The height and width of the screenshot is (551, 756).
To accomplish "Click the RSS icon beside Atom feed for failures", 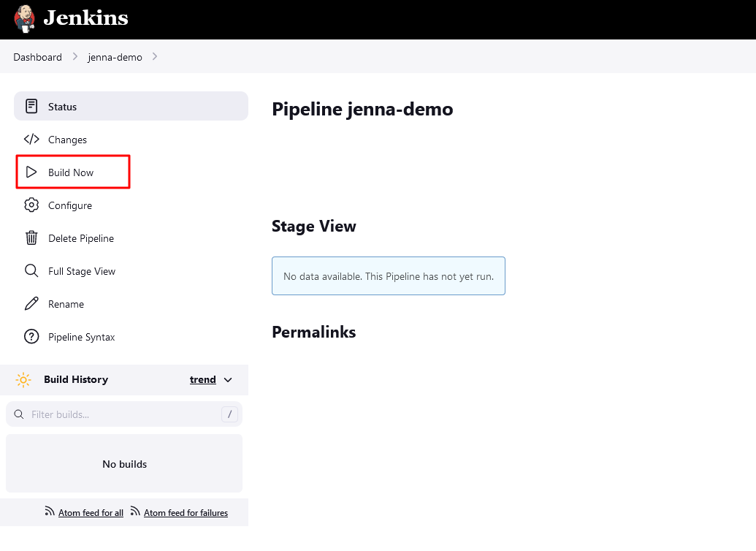I will pyautogui.click(x=135, y=511).
